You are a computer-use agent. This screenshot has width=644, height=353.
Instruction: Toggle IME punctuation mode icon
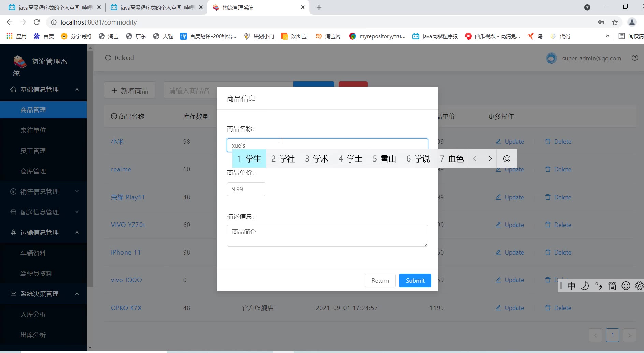click(599, 286)
